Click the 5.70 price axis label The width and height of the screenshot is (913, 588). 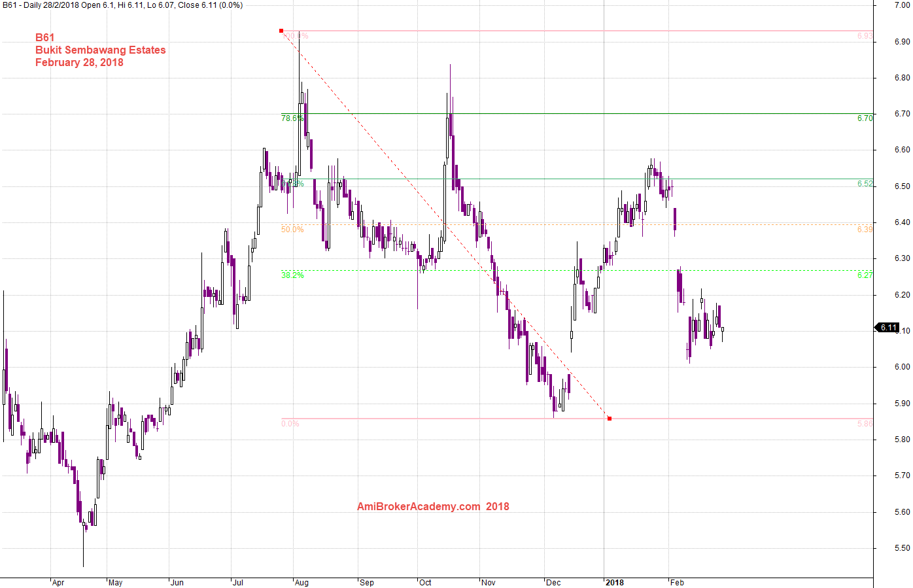(x=902, y=476)
